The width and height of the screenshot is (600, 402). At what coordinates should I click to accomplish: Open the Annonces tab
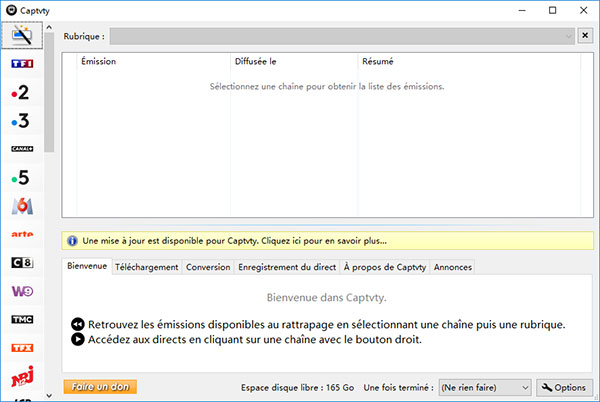453,267
